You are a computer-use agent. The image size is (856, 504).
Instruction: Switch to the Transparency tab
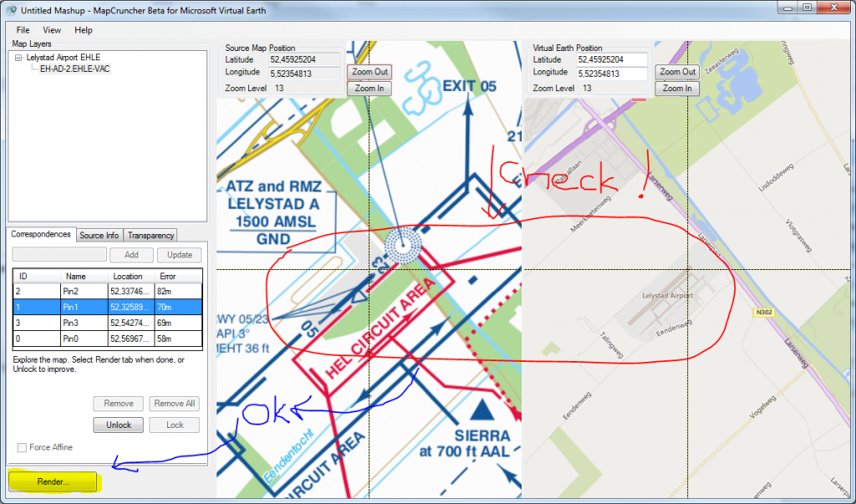pos(150,235)
